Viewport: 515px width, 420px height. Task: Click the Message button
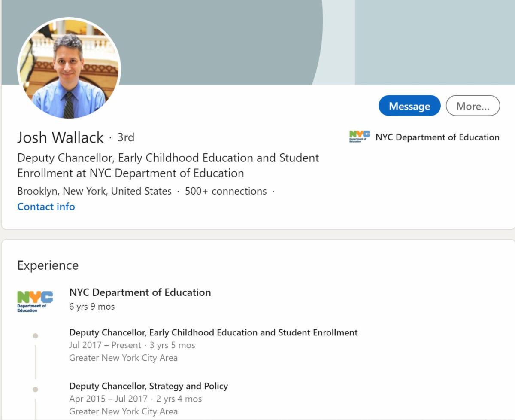click(x=409, y=106)
